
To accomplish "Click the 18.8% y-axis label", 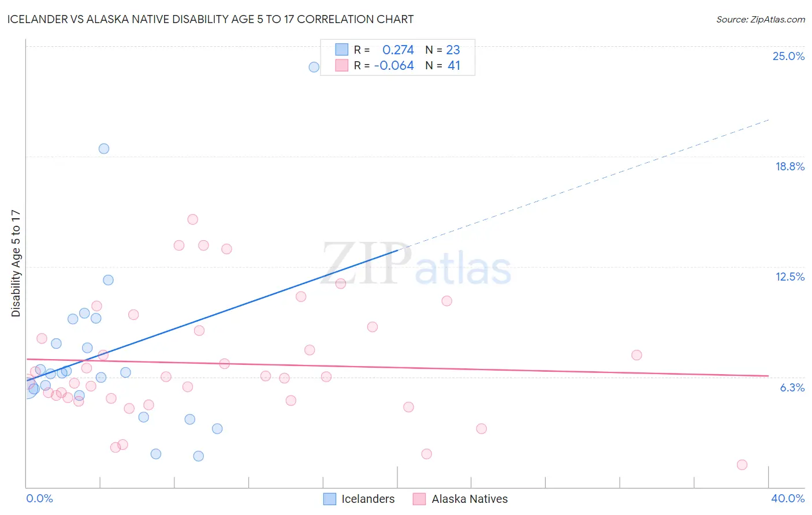I will coord(789,166).
